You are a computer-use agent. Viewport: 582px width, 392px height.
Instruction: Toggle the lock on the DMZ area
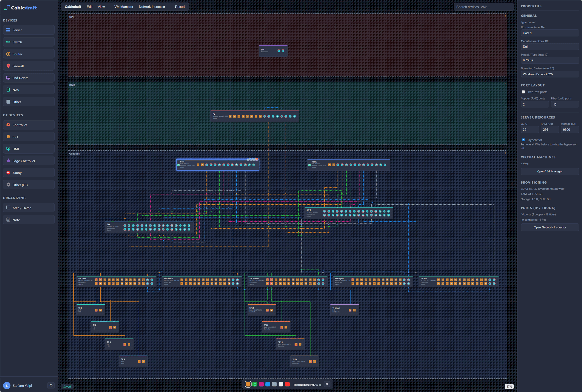tap(505, 84)
